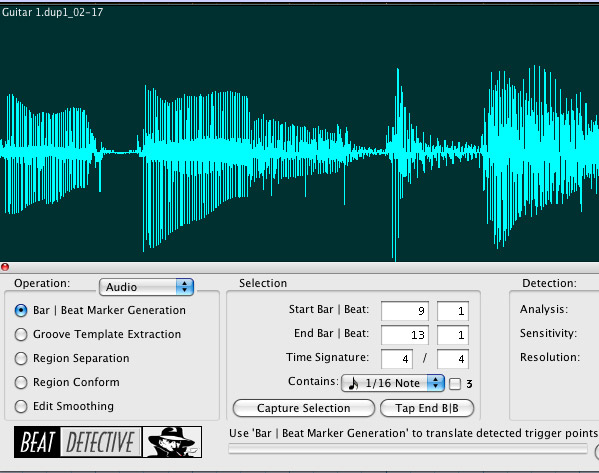Select Bar | Beat Marker Generation radio button
The image size is (599, 473).
pyautogui.click(x=21, y=310)
